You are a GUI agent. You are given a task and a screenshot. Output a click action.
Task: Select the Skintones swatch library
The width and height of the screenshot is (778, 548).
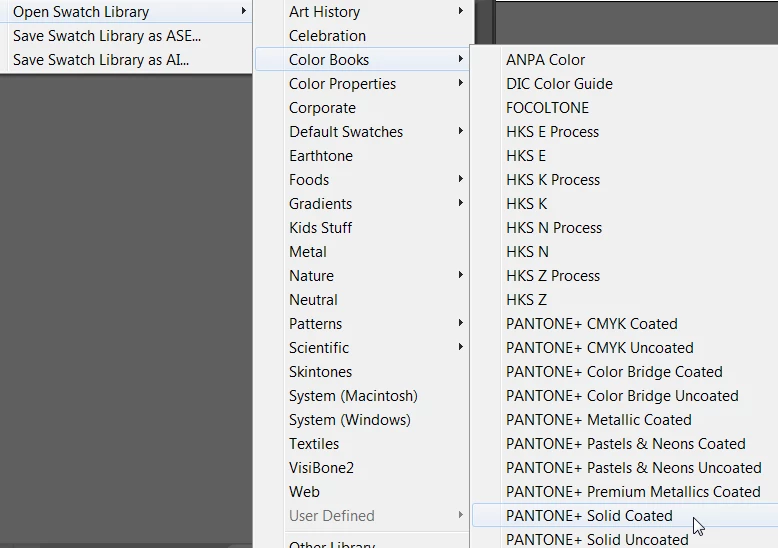362,372
